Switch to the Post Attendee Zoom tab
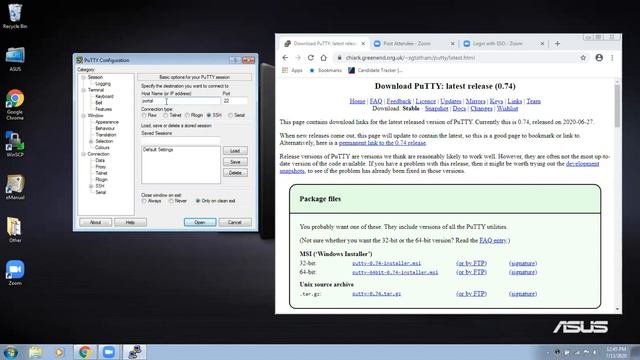This screenshot has height=360, width=640. point(413,43)
